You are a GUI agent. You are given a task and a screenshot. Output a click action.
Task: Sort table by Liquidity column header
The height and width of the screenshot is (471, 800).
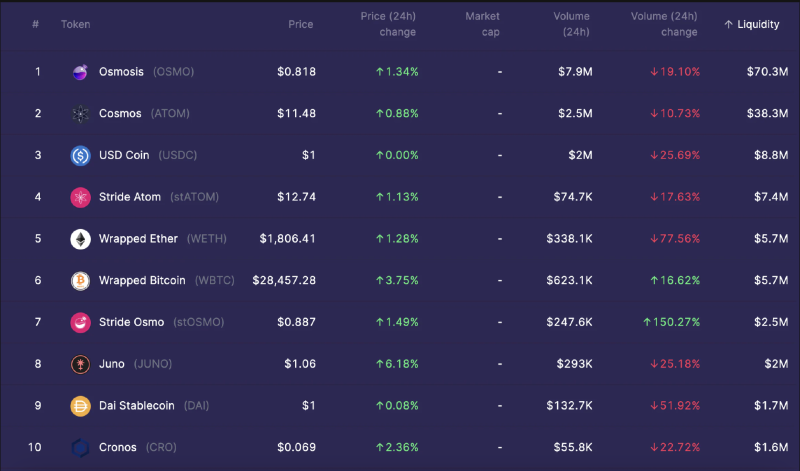751,25
